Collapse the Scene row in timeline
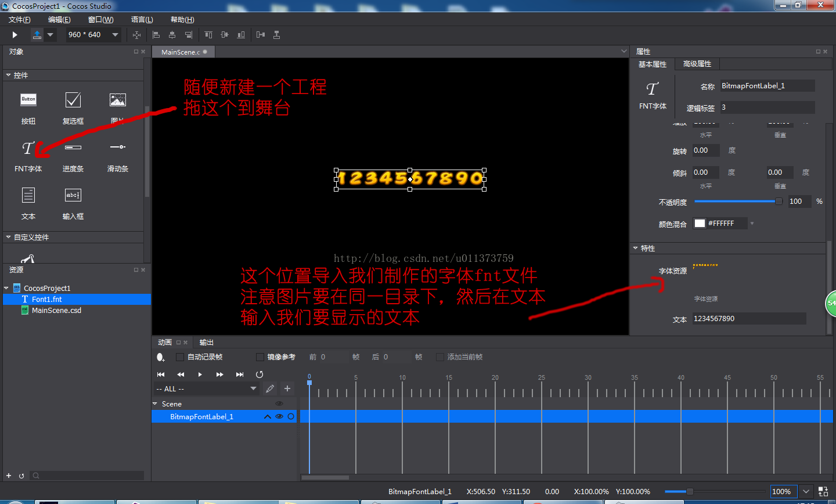This screenshot has height=504, width=836. pyautogui.click(x=155, y=404)
